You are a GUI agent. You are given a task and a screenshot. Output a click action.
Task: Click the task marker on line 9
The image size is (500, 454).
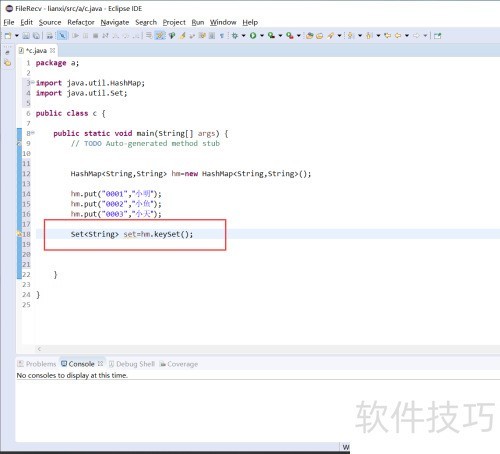(19, 143)
